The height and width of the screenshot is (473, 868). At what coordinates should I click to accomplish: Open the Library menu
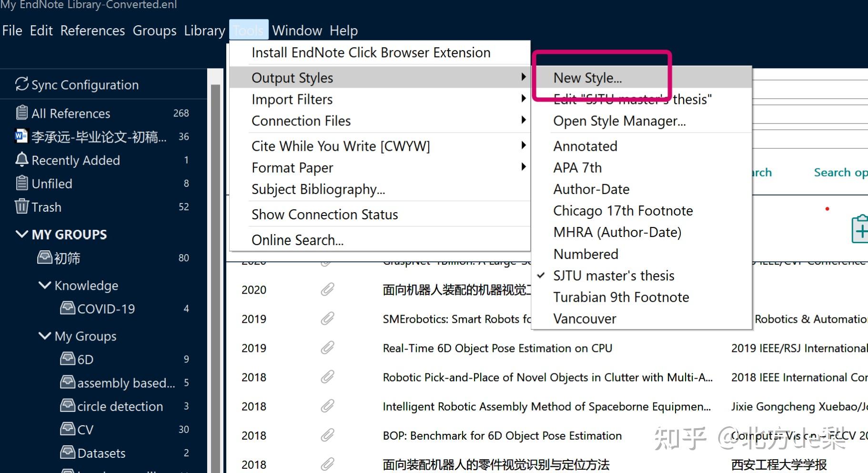(204, 31)
